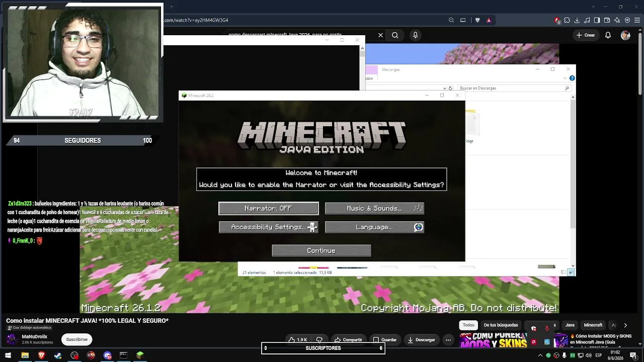The width and height of the screenshot is (644, 362).
Task: Open Steam from the taskbar
Action: tap(58, 355)
